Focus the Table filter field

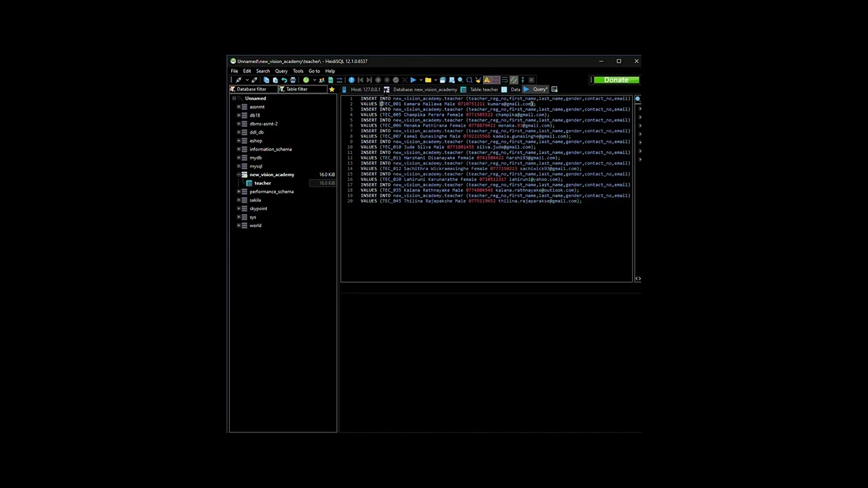(302, 89)
